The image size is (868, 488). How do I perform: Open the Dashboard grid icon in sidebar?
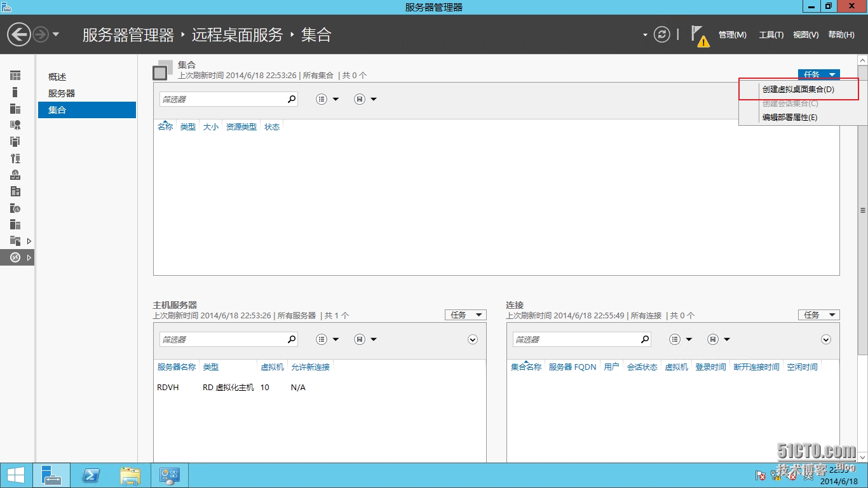coord(15,76)
